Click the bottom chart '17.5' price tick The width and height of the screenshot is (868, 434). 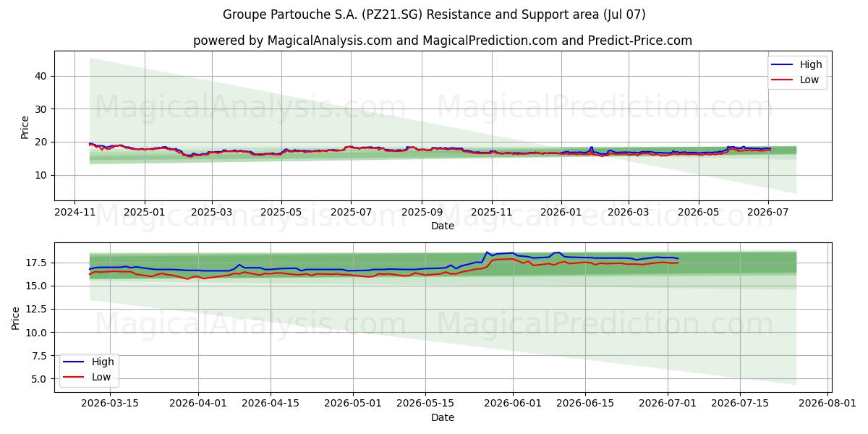38,263
